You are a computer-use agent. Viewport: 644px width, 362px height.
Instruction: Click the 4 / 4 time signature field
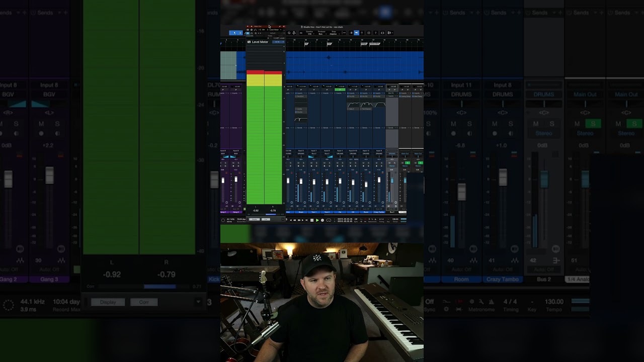(x=381, y=219)
